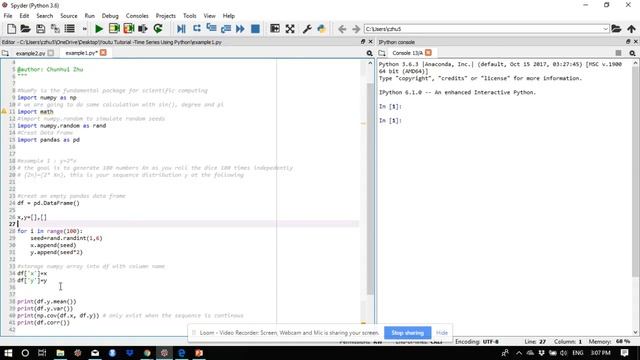Open the View menu
The width and height of the screenshot is (640, 360).
209,16
